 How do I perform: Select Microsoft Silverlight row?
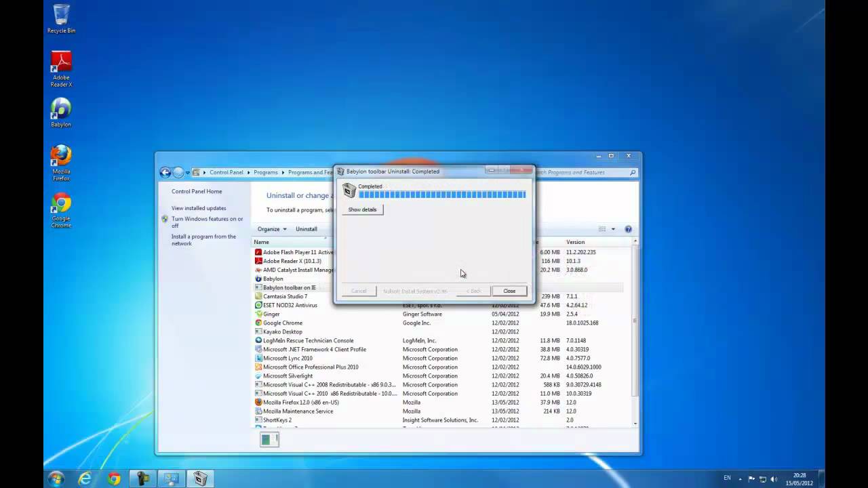coord(438,375)
